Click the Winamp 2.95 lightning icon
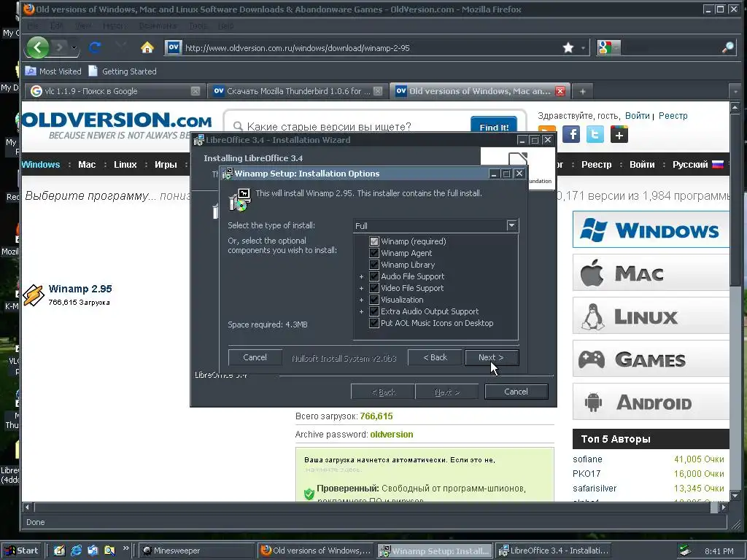Viewport: 747px width, 560px height. pyautogui.click(x=34, y=295)
